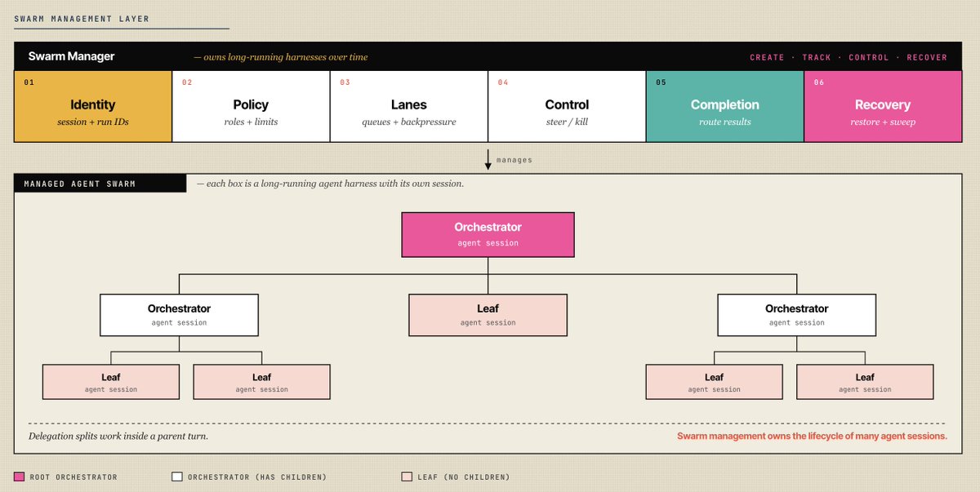Click 'Delegation splits work inside a parent turn'
Image resolution: width=980 pixels, height=492 pixels.
tap(118, 437)
